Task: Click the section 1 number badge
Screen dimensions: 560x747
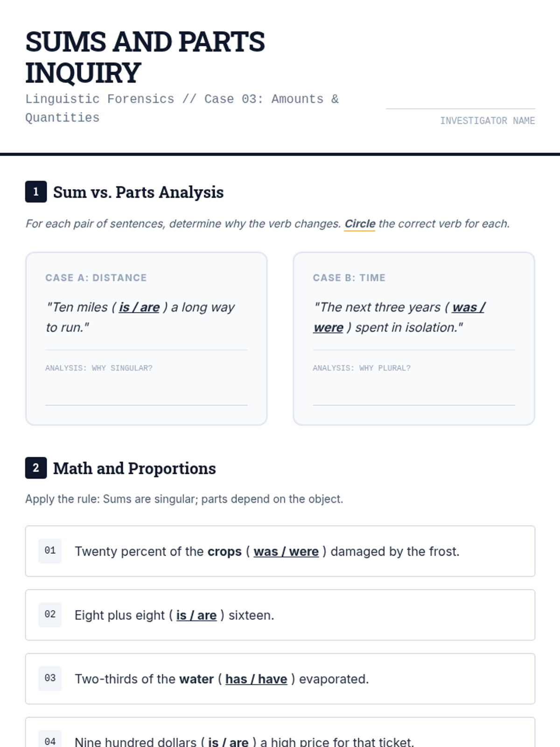Action: tap(36, 191)
